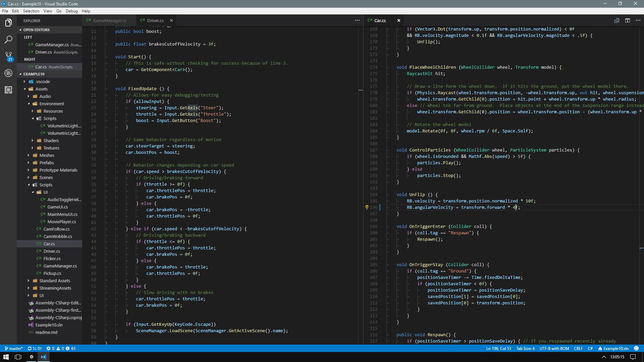The height and width of the screenshot is (362, 644).
Task: Open the Extensions view icon
Action: click(x=8, y=89)
